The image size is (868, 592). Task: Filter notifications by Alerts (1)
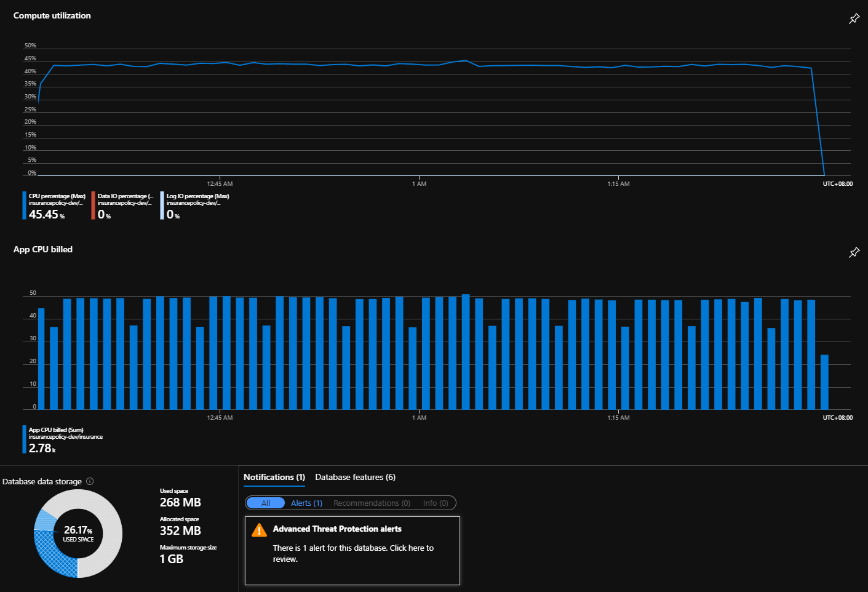(x=306, y=503)
